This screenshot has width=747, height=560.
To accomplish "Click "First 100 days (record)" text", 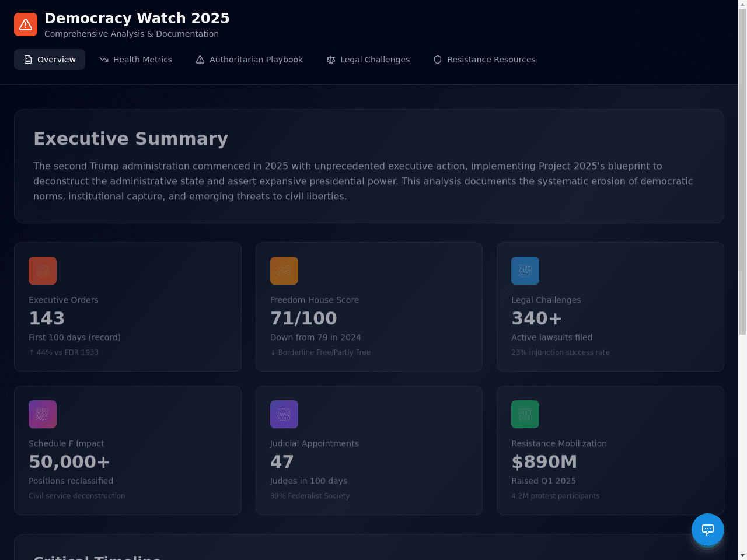I will tap(75, 337).
